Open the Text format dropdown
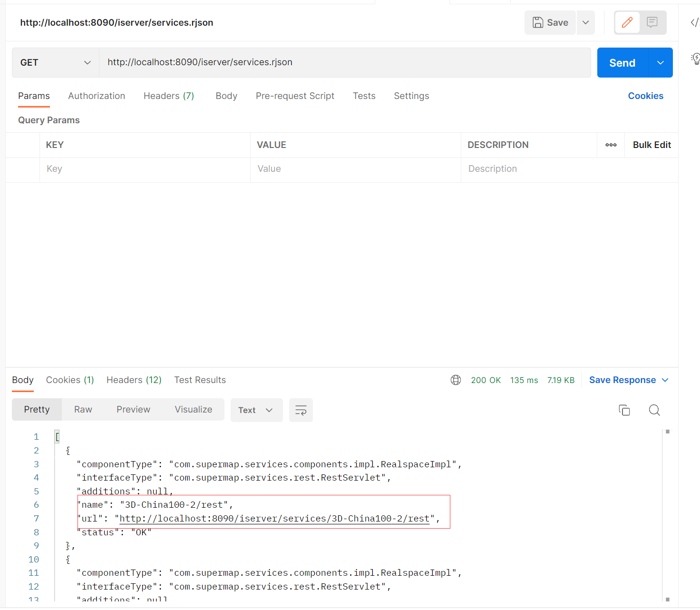This screenshot has width=700, height=610. click(256, 410)
